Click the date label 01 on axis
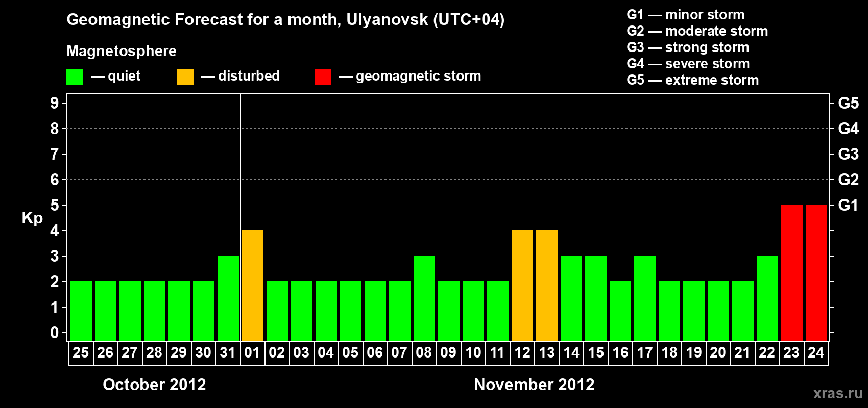The height and width of the screenshot is (408, 868). click(252, 352)
